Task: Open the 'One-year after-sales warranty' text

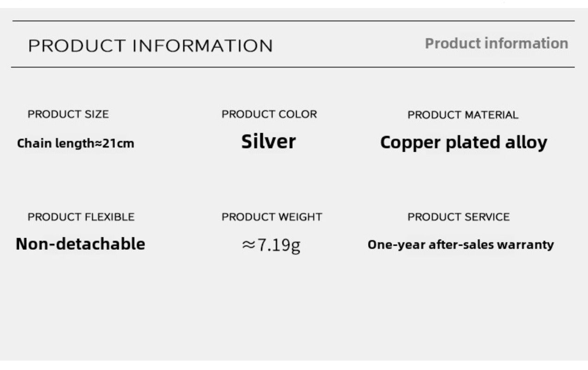Action: tap(460, 244)
